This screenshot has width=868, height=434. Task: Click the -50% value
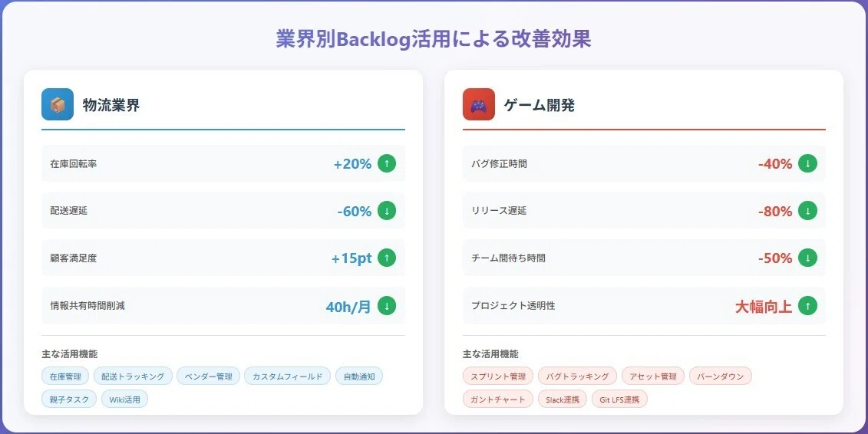(775, 258)
